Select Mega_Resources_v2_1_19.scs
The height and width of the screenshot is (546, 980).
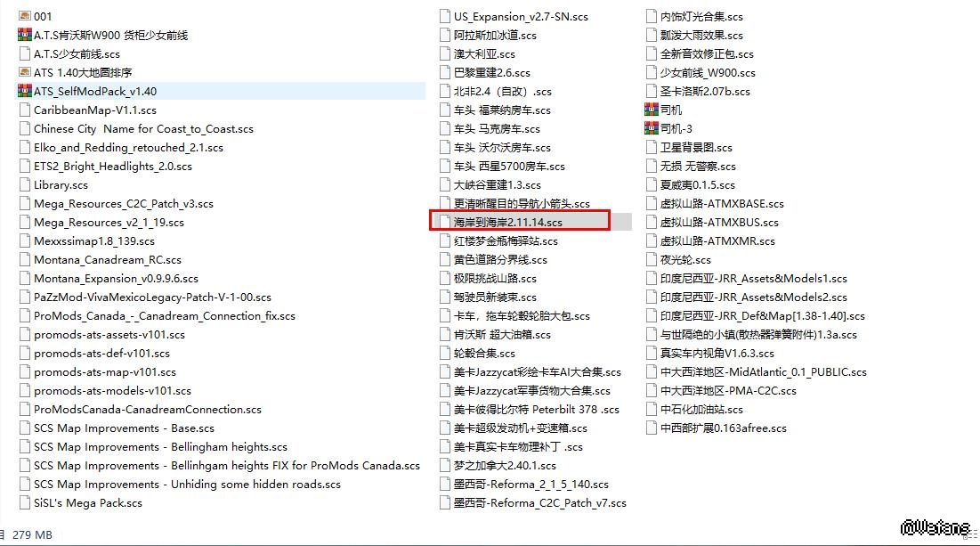tap(109, 223)
